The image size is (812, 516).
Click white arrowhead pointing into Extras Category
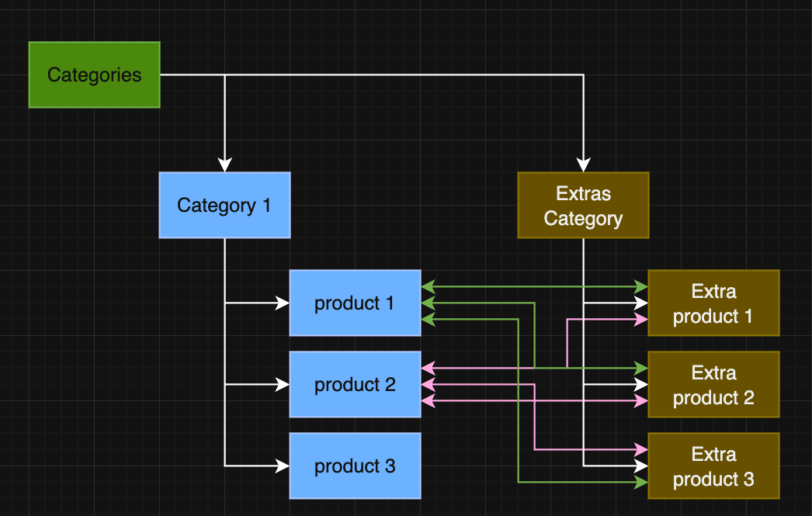pyautogui.click(x=583, y=164)
